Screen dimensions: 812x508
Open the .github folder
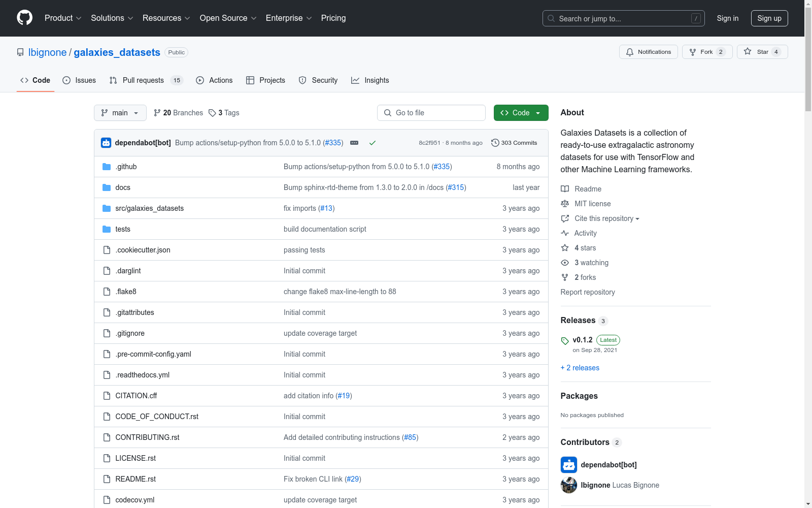coord(126,167)
